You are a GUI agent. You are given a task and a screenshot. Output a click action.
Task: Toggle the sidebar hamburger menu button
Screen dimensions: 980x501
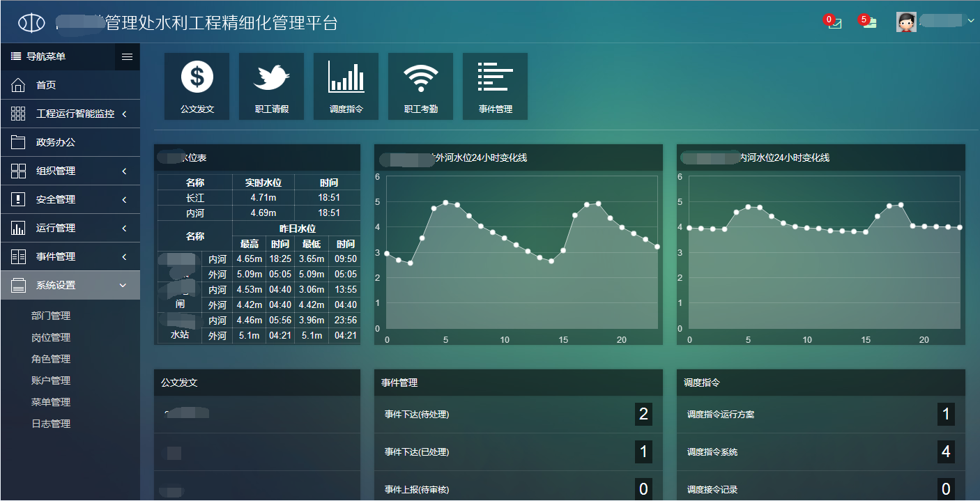pos(127,56)
